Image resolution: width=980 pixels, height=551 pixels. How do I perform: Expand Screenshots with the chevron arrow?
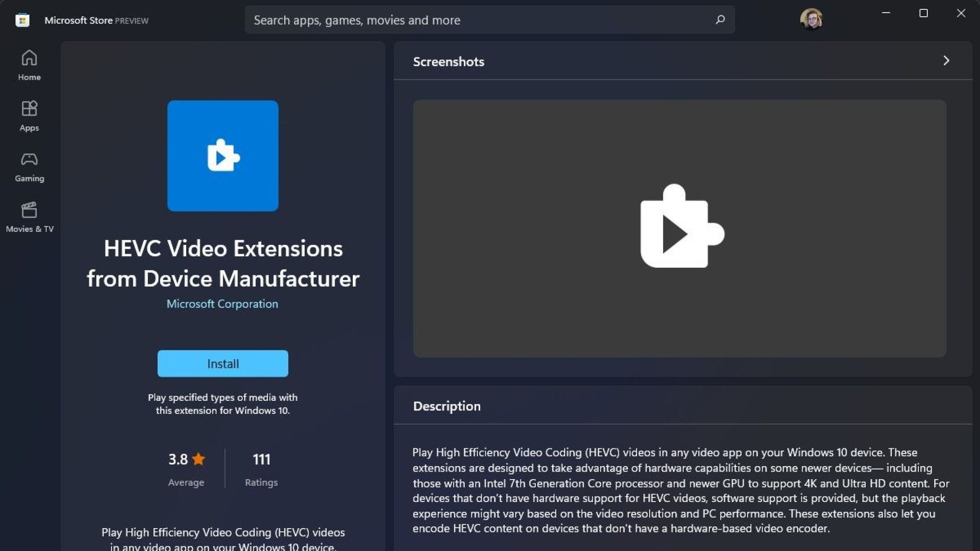946,61
